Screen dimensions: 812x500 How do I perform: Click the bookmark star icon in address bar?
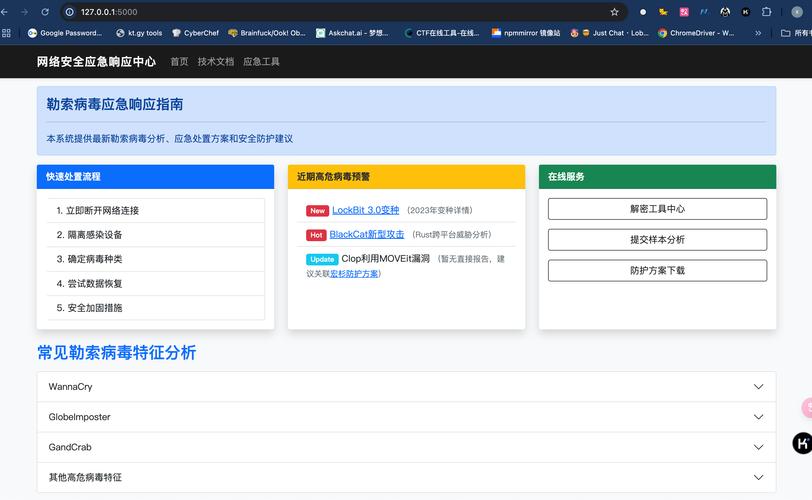pos(614,12)
